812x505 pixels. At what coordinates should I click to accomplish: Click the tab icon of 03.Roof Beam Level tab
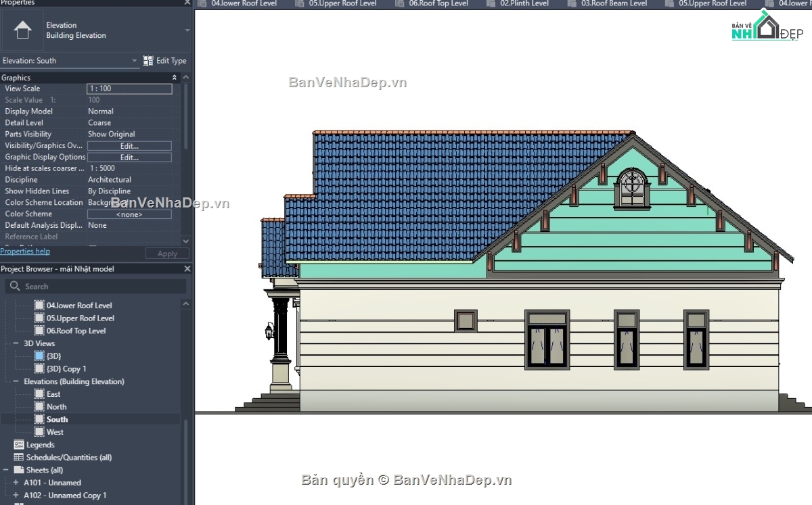[x=572, y=3]
